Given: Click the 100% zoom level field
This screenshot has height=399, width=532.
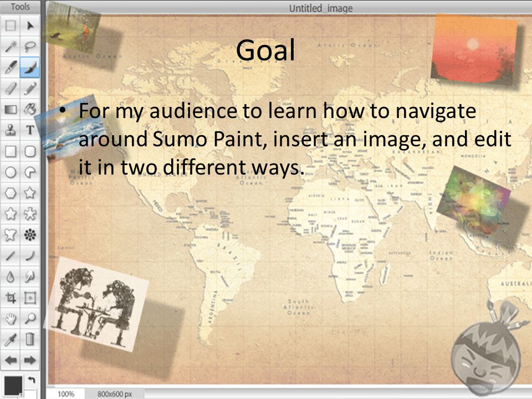Looking at the screenshot, I should pyautogui.click(x=66, y=393).
